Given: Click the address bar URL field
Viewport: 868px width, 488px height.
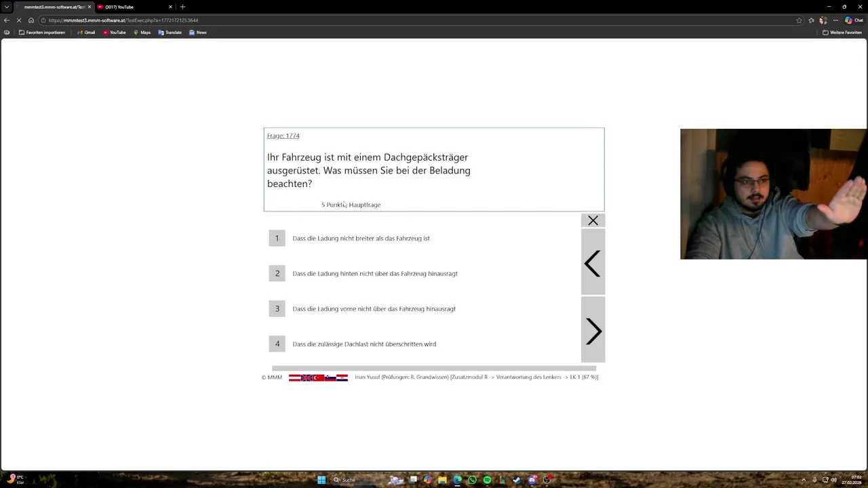Looking at the screenshot, I should (x=420, y=20).
